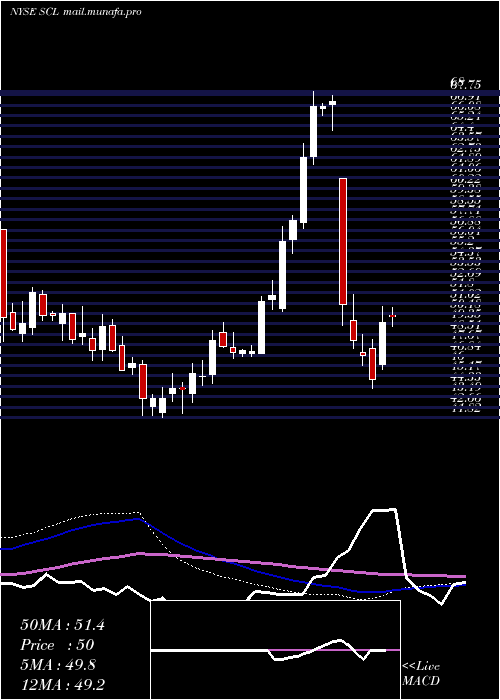Viewport: 500px width, 700px height.
Task: Open the <<Live MACD label
Action: pyautogui.click(x=421, y=674)
